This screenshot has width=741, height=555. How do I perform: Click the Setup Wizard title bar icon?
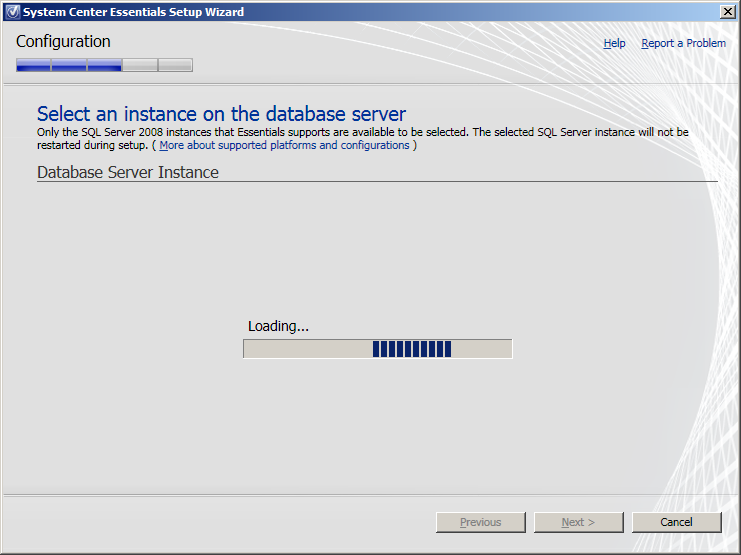[x=13, y=12]
